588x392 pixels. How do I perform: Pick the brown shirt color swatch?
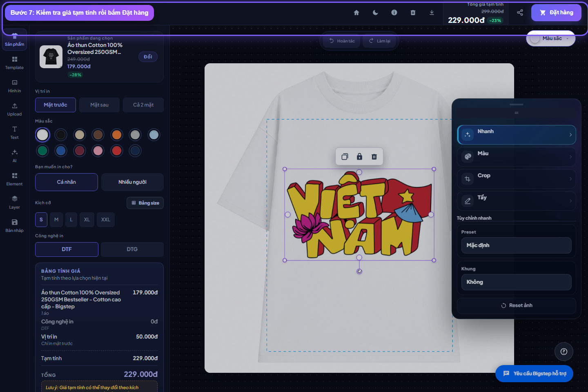point(98,135)
